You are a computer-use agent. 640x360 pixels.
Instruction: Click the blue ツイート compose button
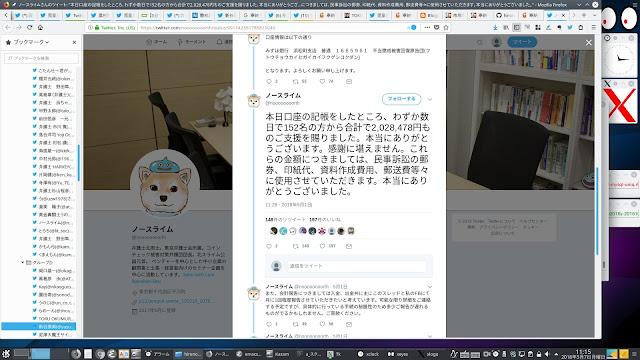point(522,42)
